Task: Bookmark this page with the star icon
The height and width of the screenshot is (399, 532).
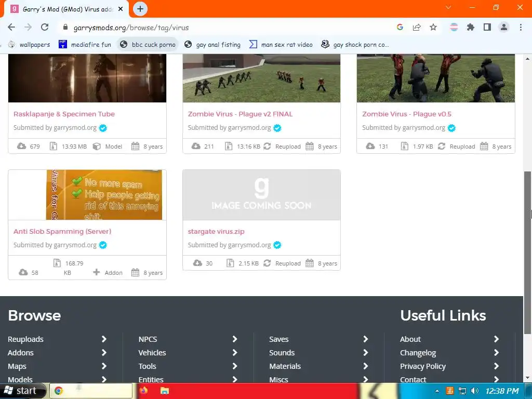Action: (433, 27)
